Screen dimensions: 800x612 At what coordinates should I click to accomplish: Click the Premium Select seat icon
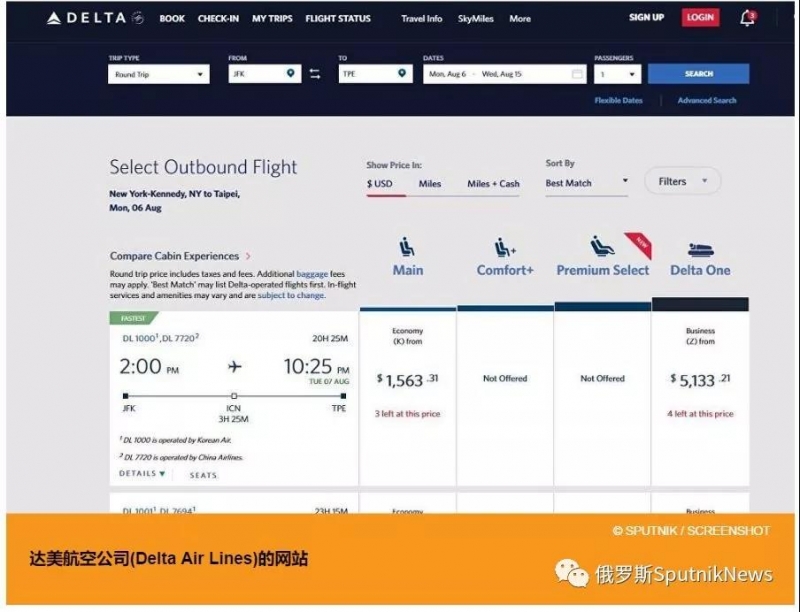pyautogui.click(x=602, y=246)
